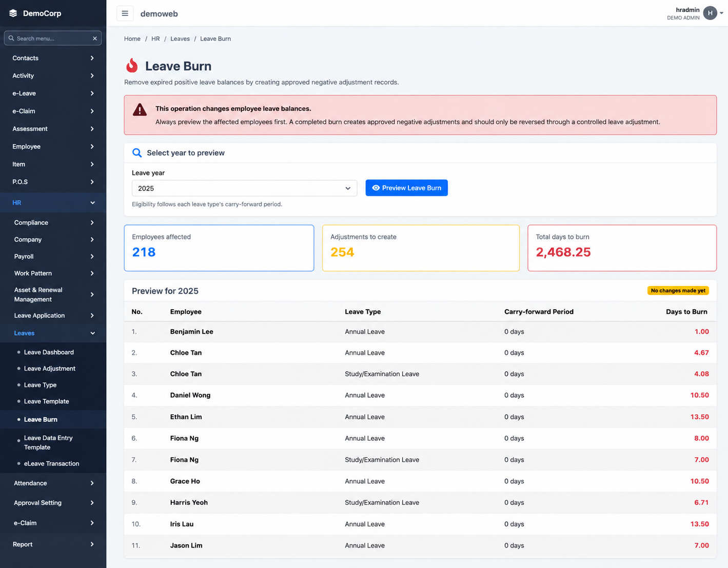Open the caret dropdown next to the user avatar
Screen dimensions: 728x568
721,13
